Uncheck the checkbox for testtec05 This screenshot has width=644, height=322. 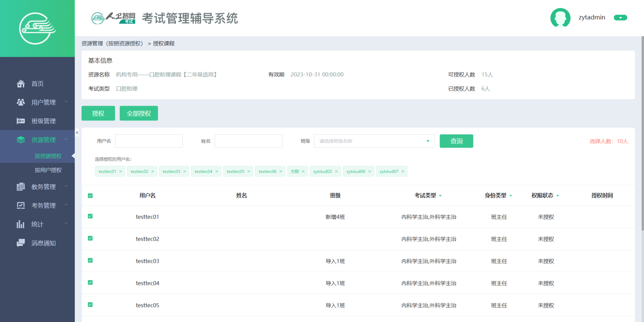point(90,305)
